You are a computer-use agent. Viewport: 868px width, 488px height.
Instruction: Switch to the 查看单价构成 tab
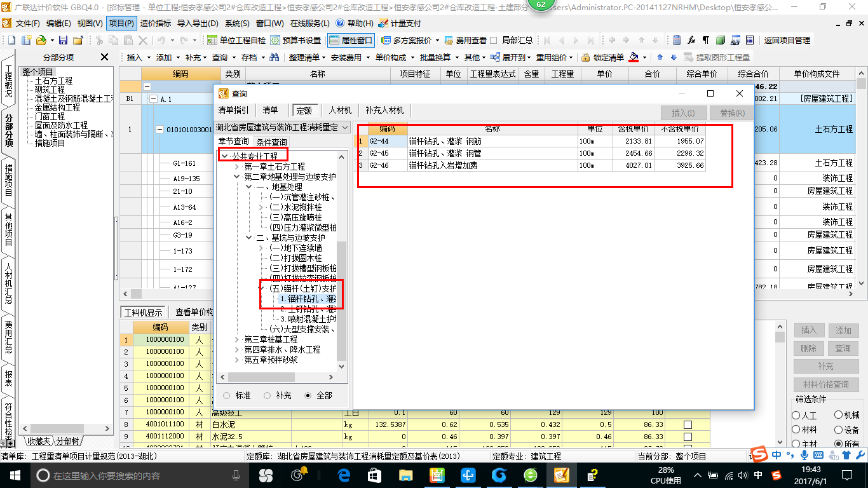[x=194, y=312]
